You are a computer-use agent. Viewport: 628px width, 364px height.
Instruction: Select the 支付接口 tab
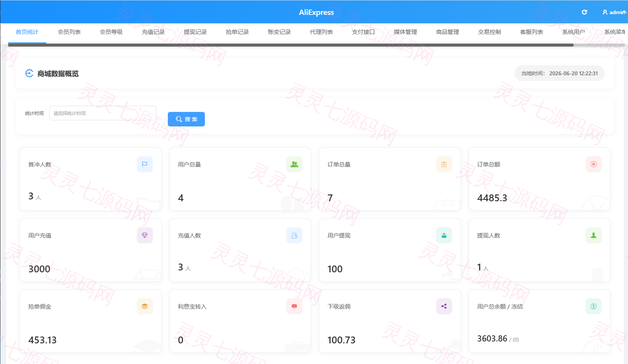363,32
